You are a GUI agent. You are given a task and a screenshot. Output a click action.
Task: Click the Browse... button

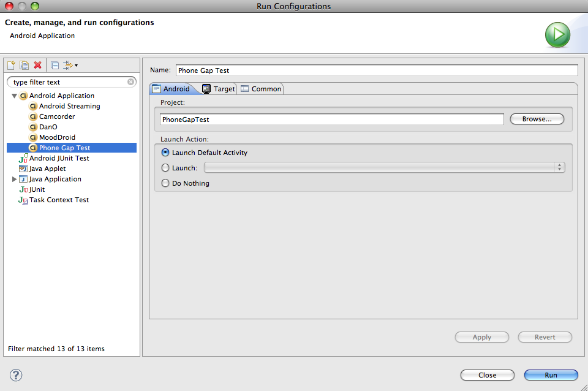click(537, 119)
